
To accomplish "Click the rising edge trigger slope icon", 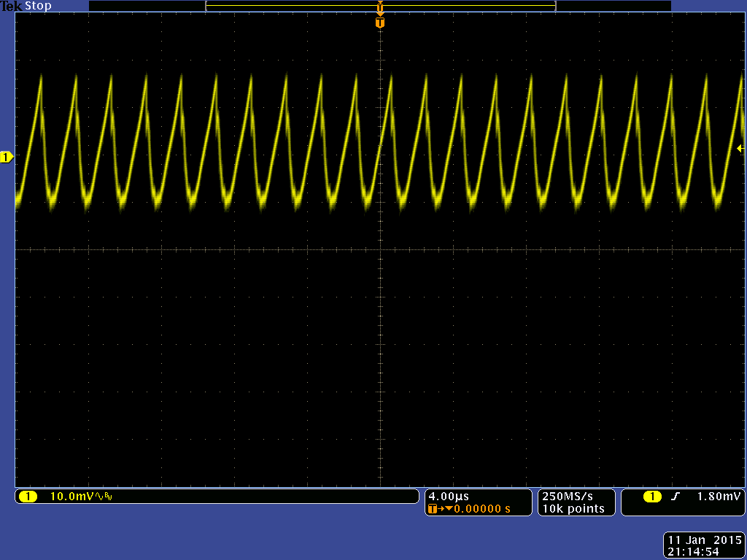I will click(x=675, y=497).
